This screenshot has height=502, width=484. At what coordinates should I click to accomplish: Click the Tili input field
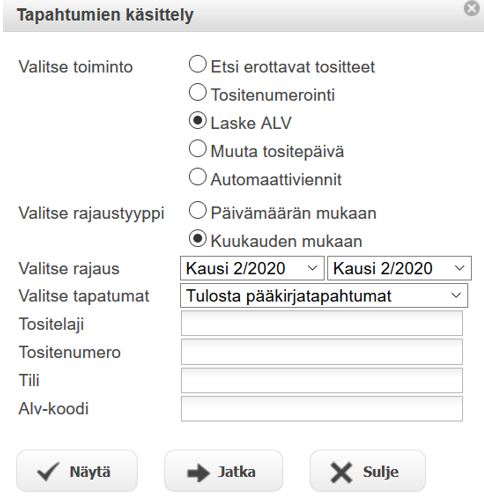322,380
